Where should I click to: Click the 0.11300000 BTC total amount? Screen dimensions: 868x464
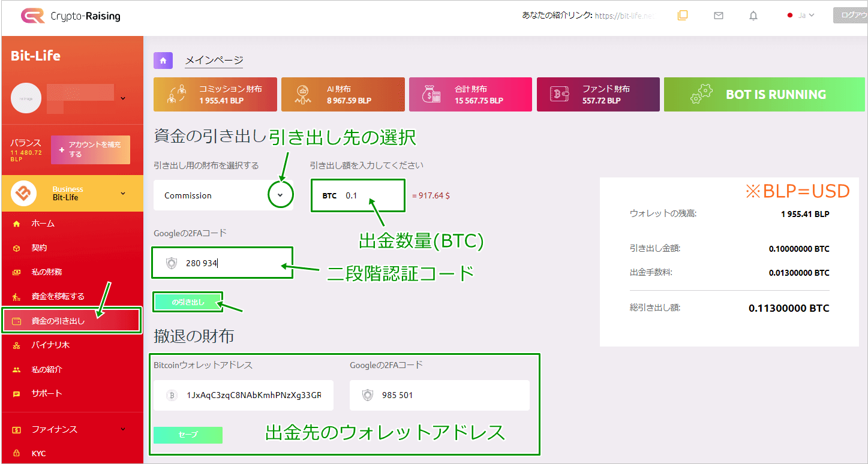coord(789,308)
